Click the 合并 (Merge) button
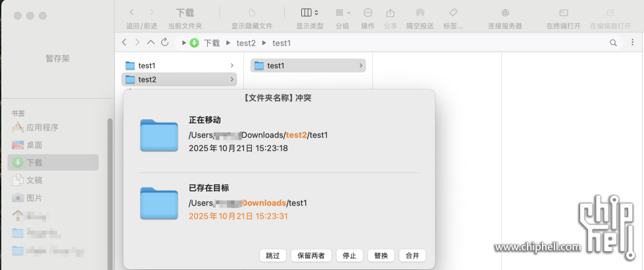 [412, 256]
